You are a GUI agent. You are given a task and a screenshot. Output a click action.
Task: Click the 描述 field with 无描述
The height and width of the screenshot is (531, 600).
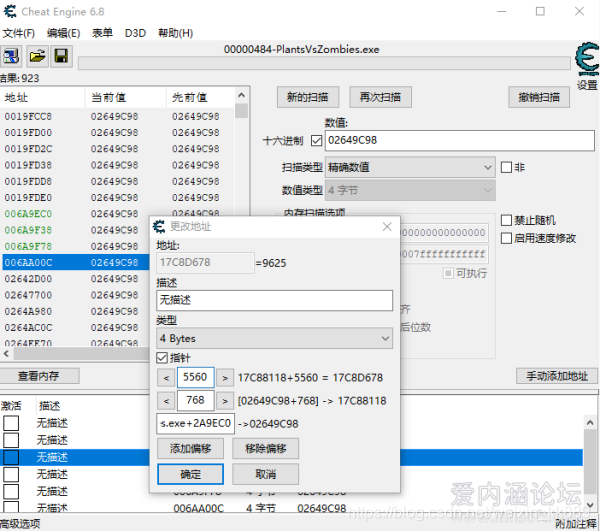point(274,300)
